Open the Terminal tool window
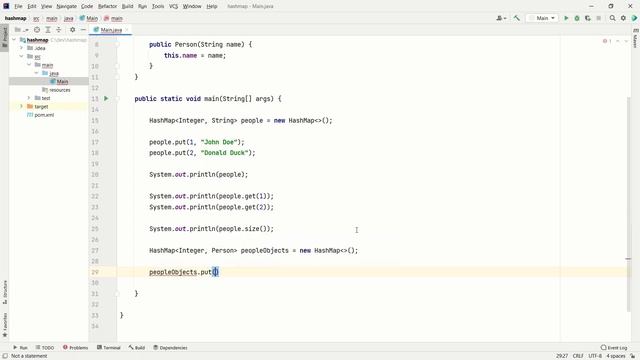The height and width of the screenshot is (360, 640). [109, 348]
